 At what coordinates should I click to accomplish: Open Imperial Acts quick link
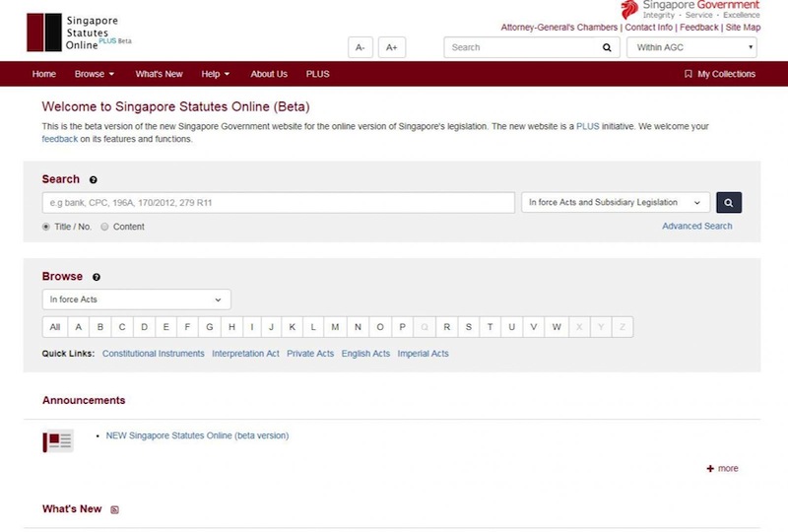[x=424, y=354]
